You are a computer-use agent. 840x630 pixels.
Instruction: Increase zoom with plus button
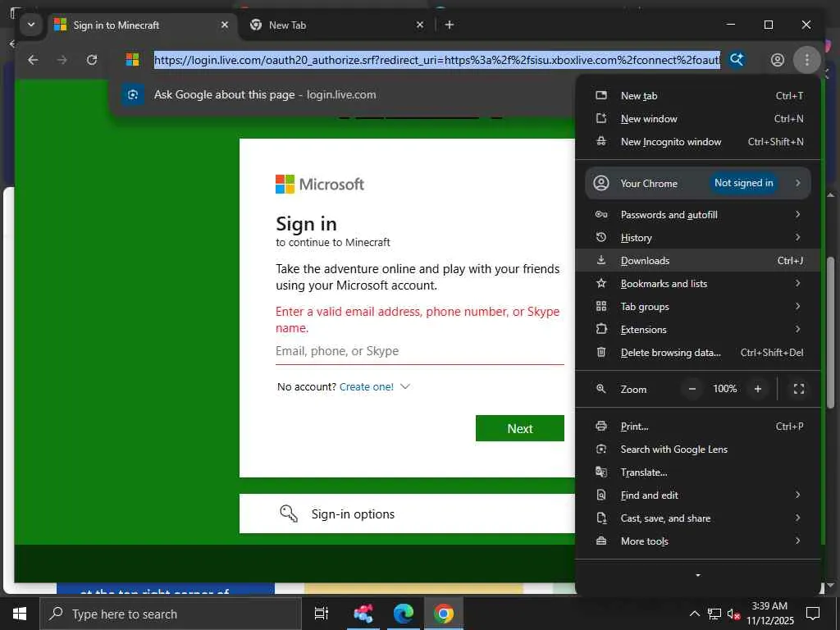757,389
